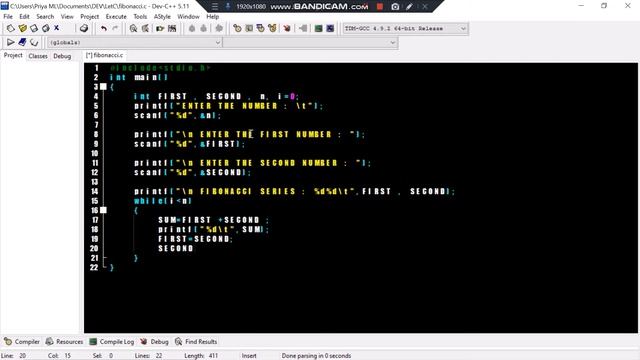Click 'Insert' mode in status bar
The width and height of the screenshot is (640, 360).
[x=249, y=356]
